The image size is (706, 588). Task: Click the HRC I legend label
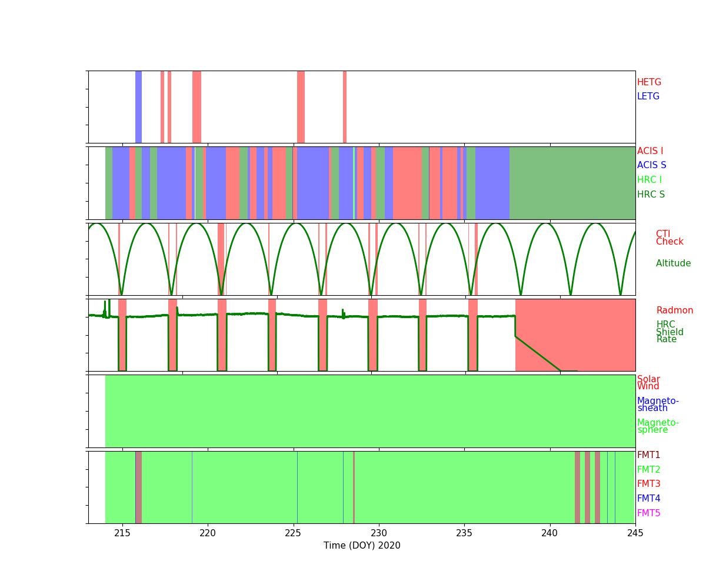coord(649,180)
